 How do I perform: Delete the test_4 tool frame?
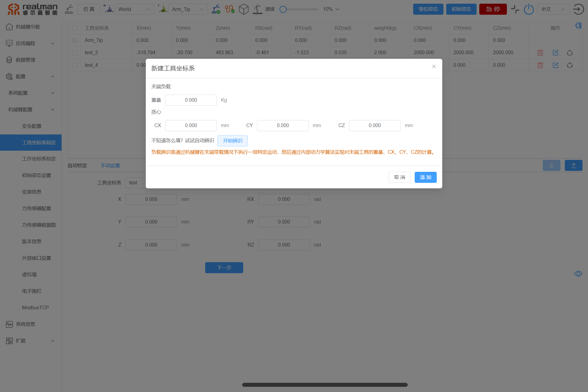pos(540,65)
